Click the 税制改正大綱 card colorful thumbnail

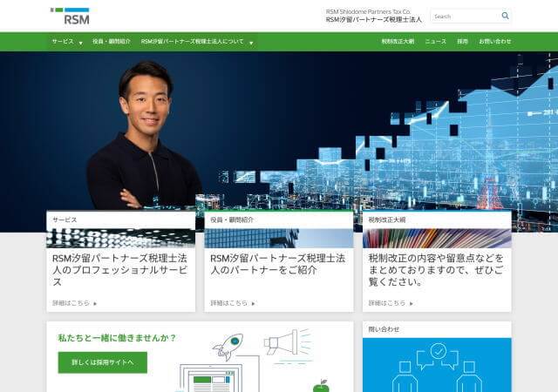pyautogui.click(x=437, y=238)
